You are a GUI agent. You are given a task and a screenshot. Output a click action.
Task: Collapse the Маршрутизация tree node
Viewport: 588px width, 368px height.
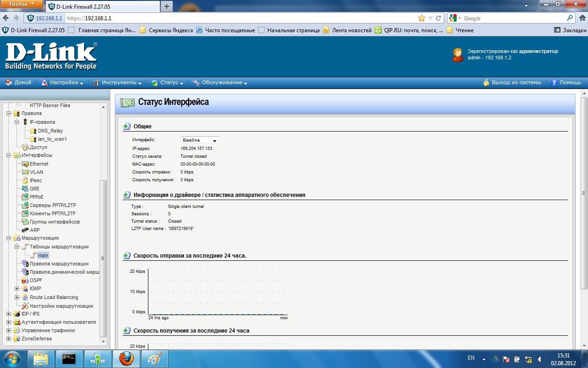point(8,238)
